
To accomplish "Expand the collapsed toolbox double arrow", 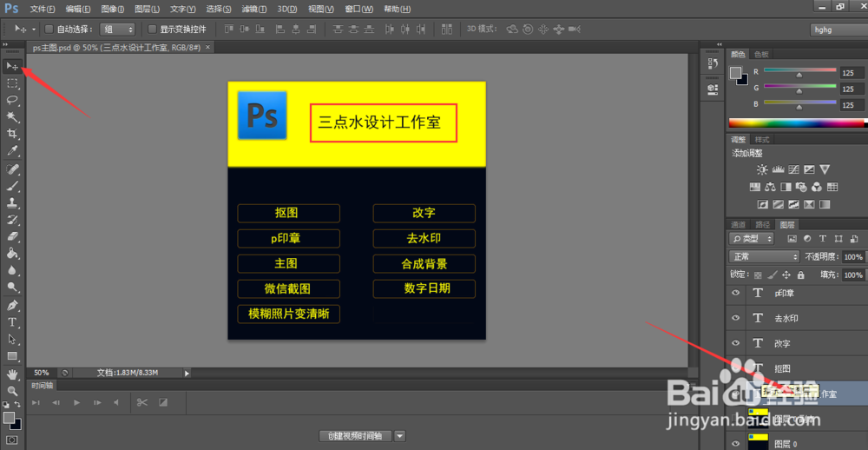I will (x=5, y=43).
